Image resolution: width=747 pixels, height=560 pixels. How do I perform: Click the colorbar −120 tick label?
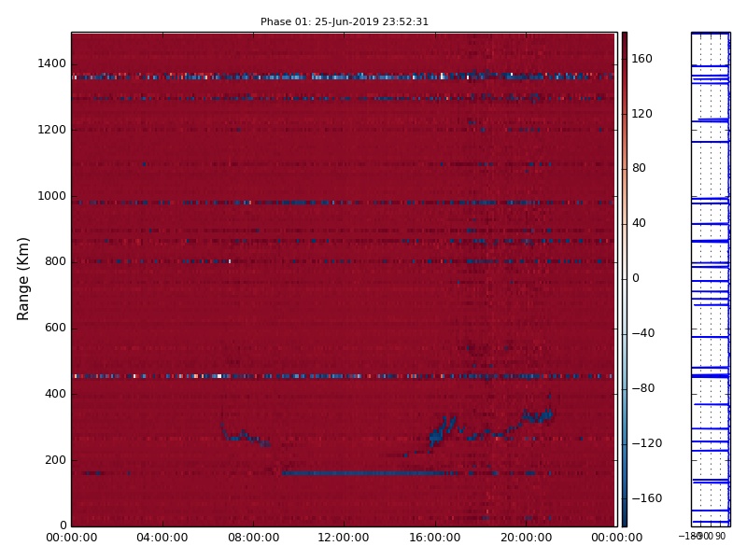click(647, 443)
